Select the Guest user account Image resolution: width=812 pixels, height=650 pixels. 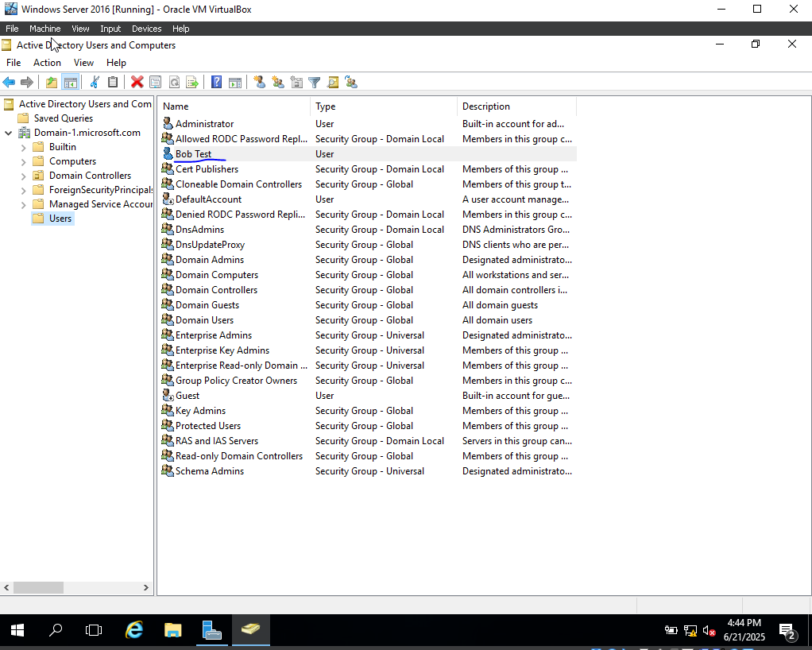click(x=187, y=396)
